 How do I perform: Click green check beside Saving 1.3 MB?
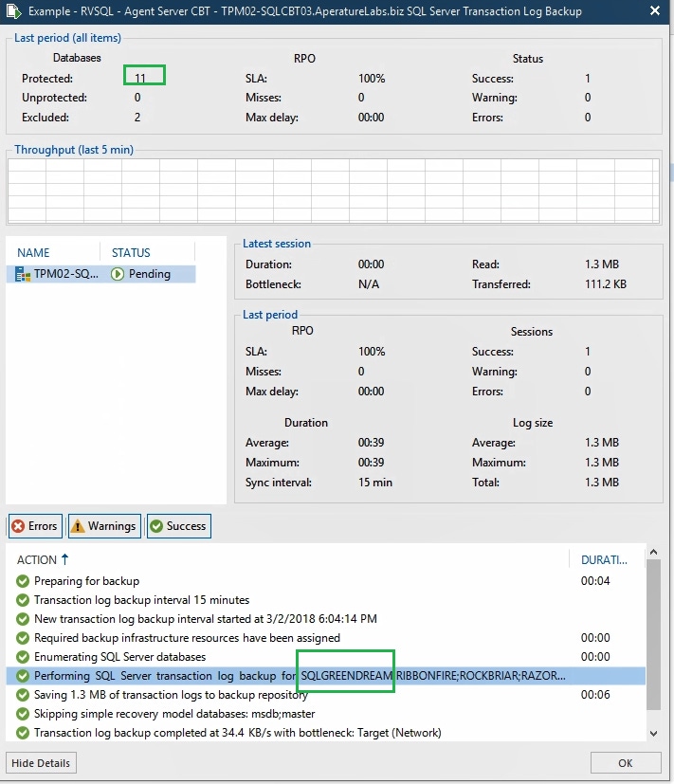pos(23,695)
